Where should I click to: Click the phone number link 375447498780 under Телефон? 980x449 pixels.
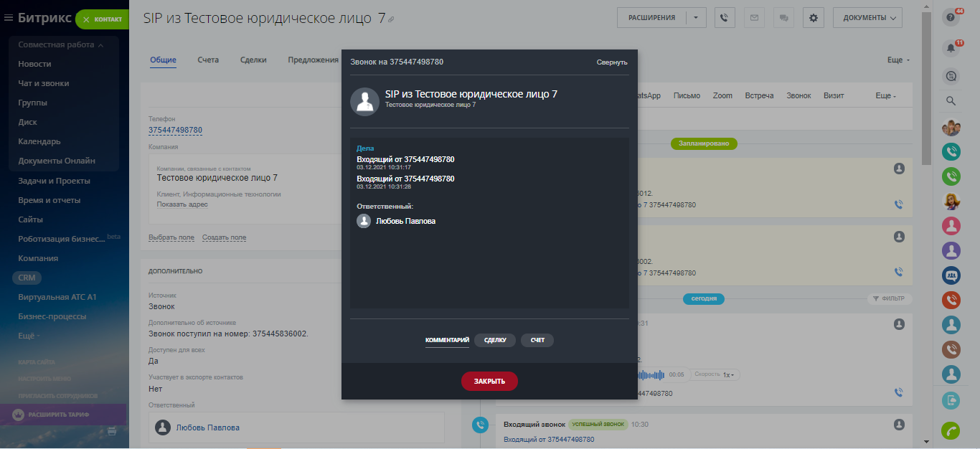pos(175,130)
